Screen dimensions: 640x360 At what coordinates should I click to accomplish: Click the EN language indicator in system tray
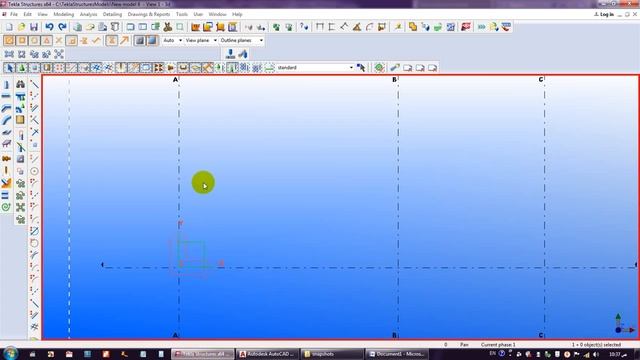pyautogui.click(x=493, y=353)
